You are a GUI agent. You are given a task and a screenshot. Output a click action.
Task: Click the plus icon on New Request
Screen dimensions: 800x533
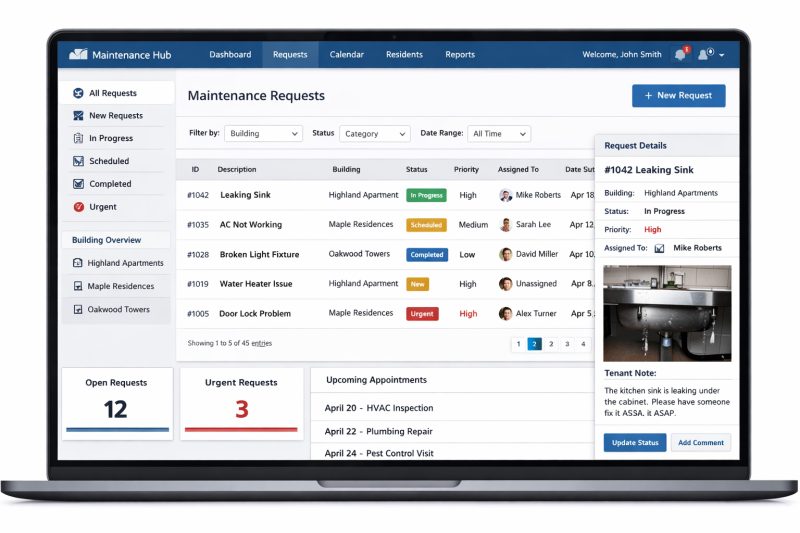(648, 95)
